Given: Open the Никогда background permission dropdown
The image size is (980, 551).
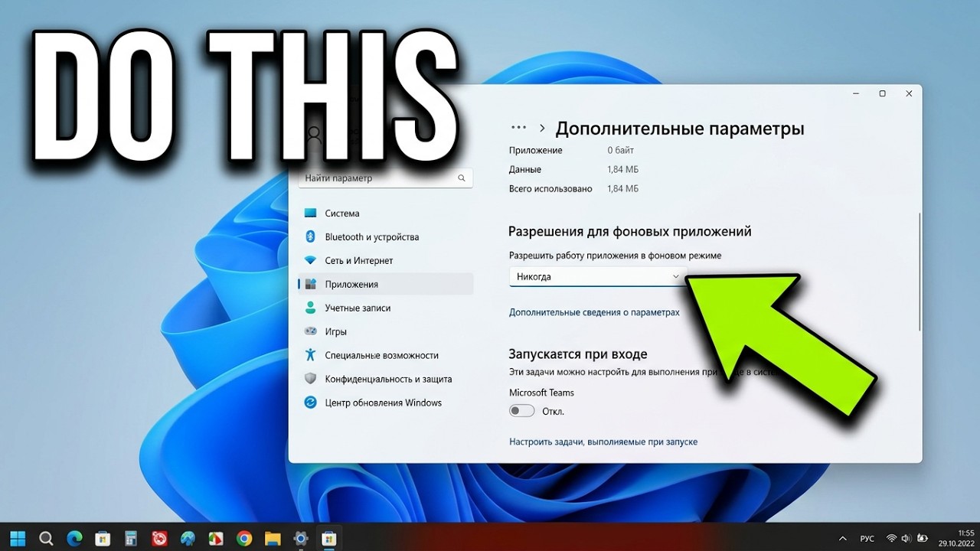Looking at the screenshot, I should [597, 277].
